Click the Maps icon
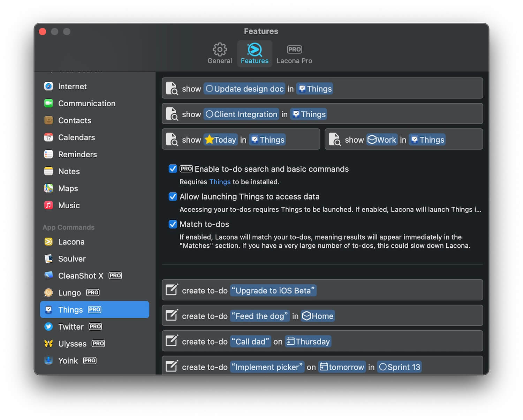523x420 pixels. click(x=48, y=188)
